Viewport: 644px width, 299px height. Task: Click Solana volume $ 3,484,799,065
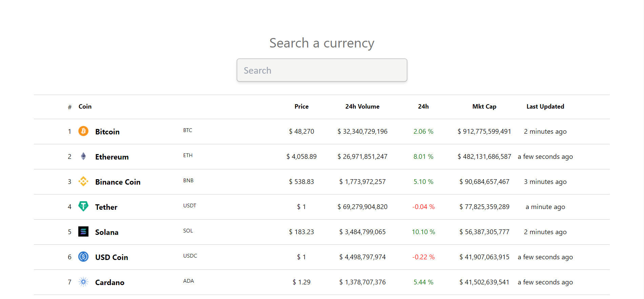[362, 232]
